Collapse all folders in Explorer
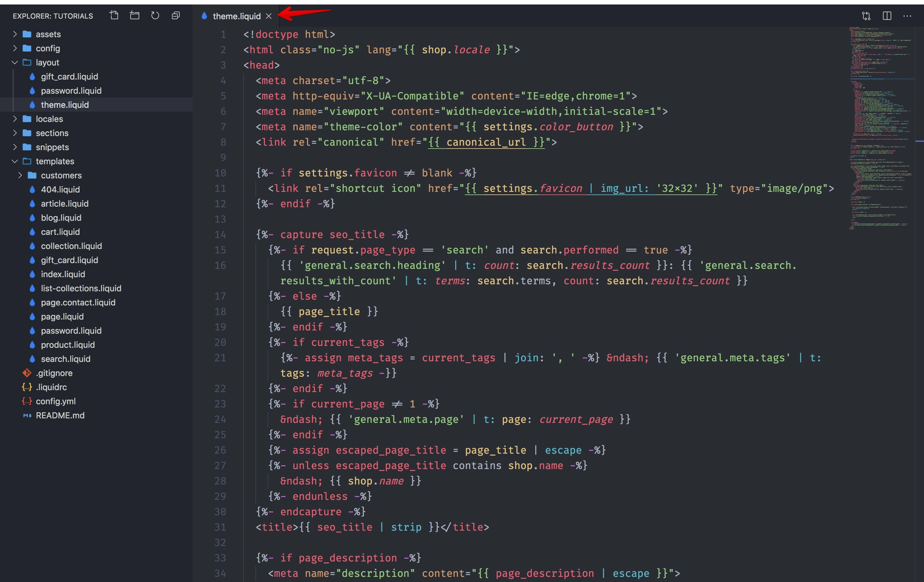924x582 pixels. click(176, 15)
